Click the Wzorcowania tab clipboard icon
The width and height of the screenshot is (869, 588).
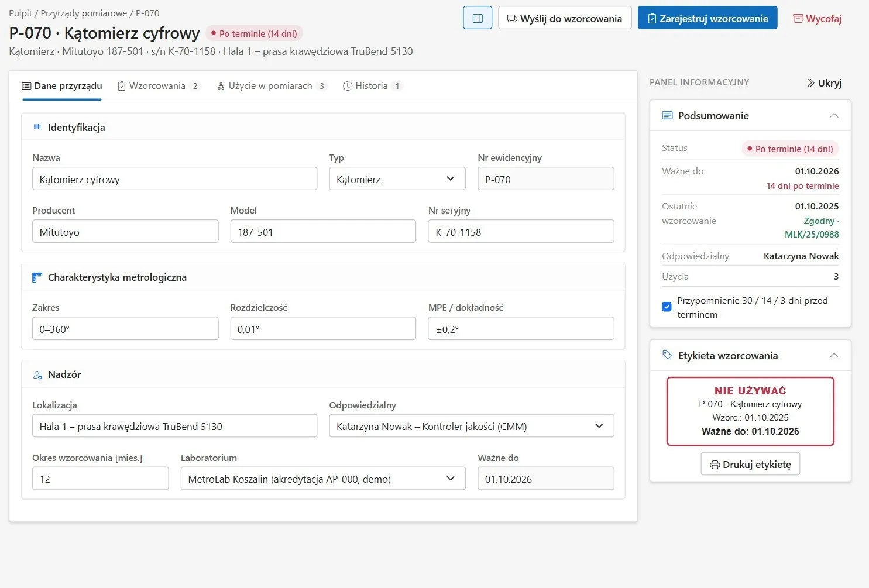coord(122,86)
